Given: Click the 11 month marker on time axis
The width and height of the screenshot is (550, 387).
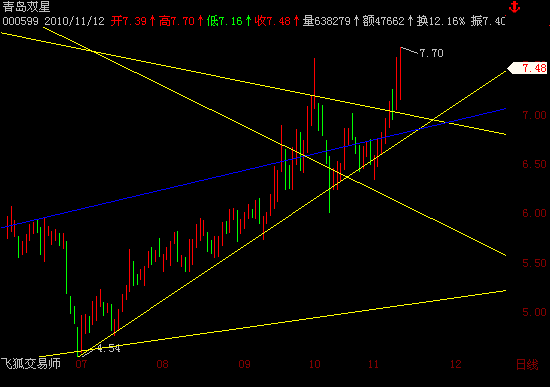Looking at the screenshot, I should pyautogui.click(x=374, y=364).
